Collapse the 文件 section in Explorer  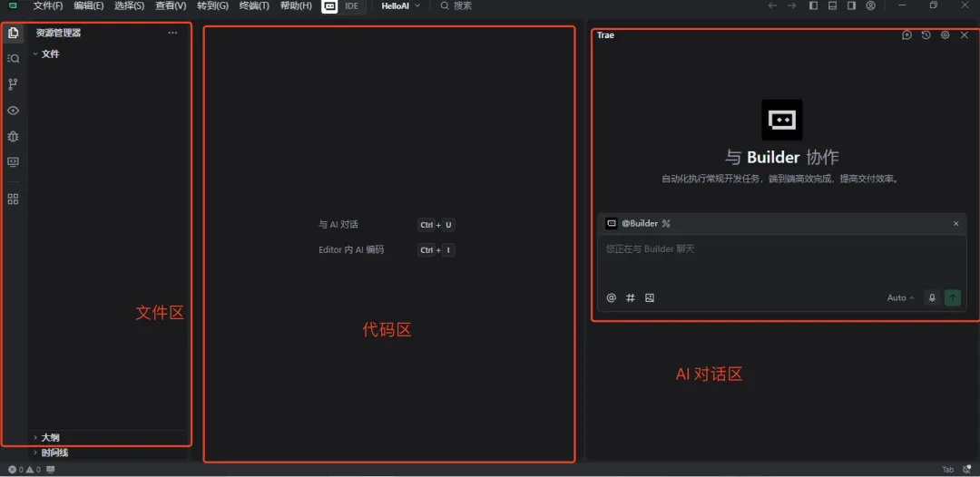pos(46,54)
